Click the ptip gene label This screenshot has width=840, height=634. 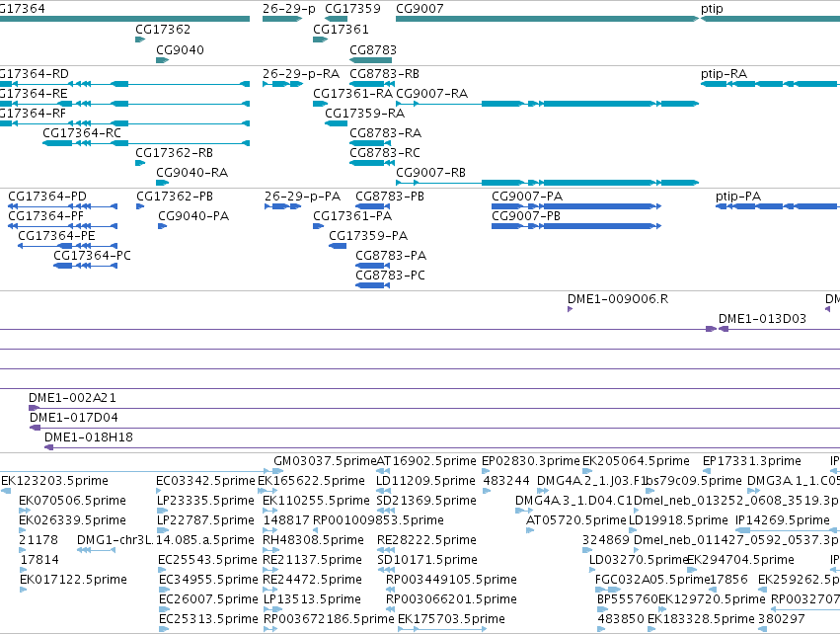712,9
